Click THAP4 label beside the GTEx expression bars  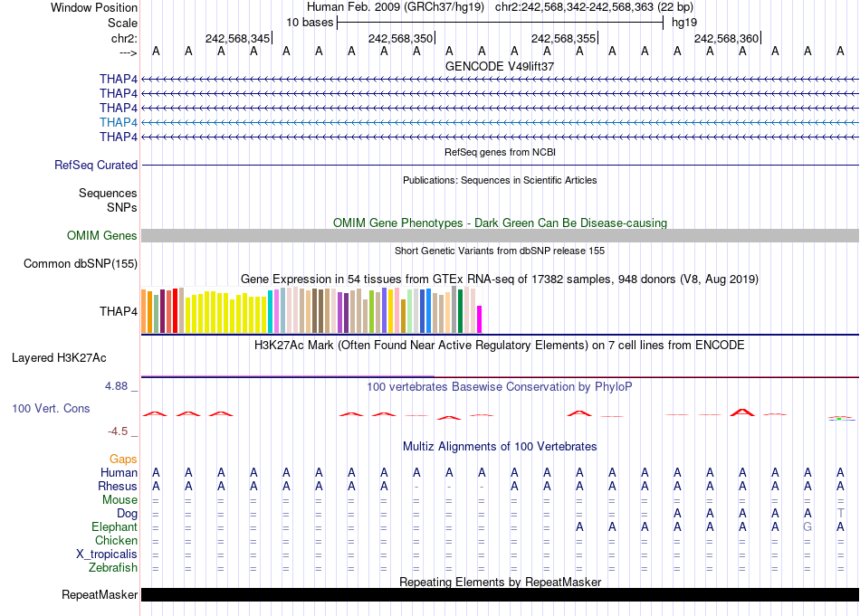click(x=119, y=311)
